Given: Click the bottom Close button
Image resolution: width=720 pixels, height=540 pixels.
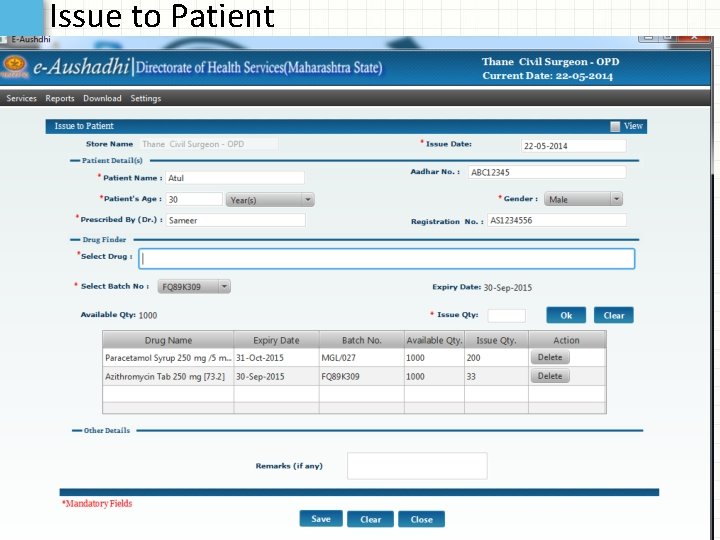Looking at the screenshot, I should tap(422, 519).
